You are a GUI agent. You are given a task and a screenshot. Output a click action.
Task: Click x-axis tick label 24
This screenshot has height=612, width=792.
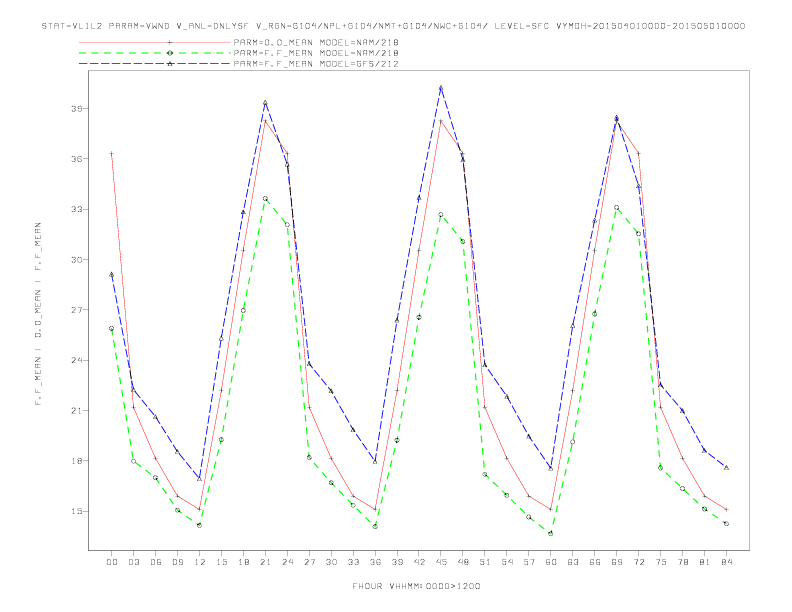click(x=287, y=562)
